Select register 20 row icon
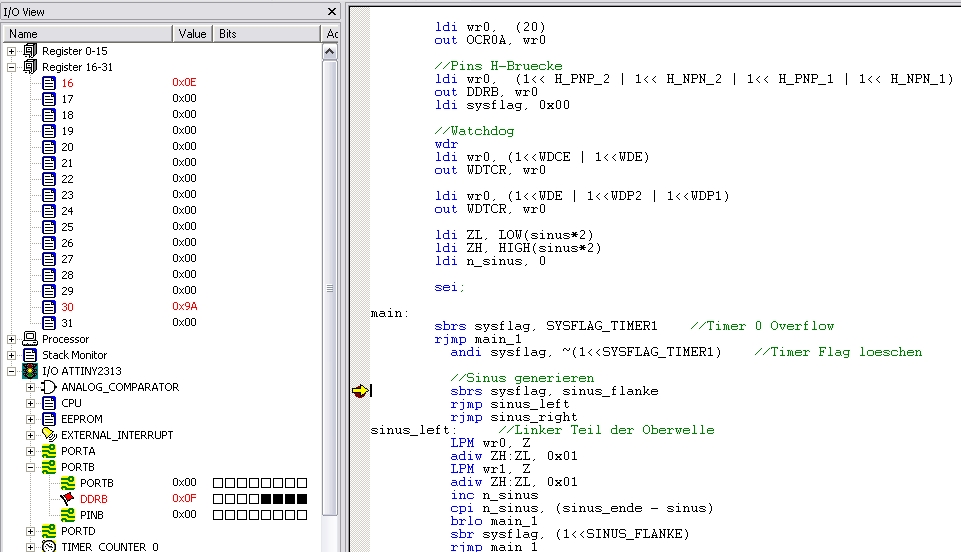 click(x=49, y=146)
